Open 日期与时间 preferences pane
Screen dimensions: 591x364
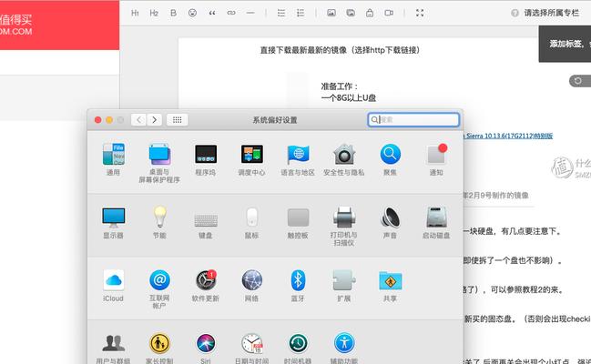(x=251, y=349)
